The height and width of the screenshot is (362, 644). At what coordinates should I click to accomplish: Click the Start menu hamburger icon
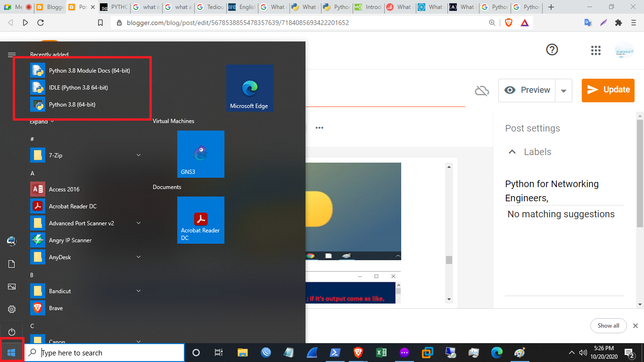(x=12, y=55)
